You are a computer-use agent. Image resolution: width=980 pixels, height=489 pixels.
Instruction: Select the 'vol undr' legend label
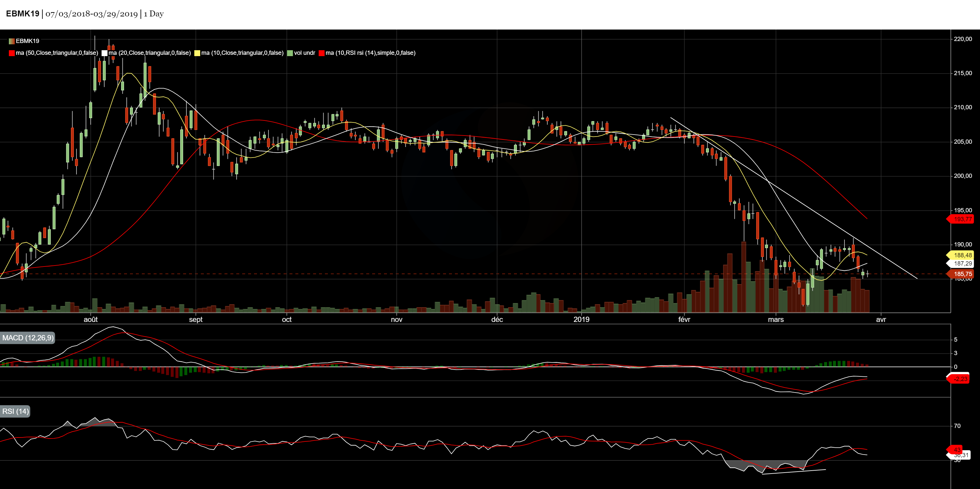click(305, 53)
